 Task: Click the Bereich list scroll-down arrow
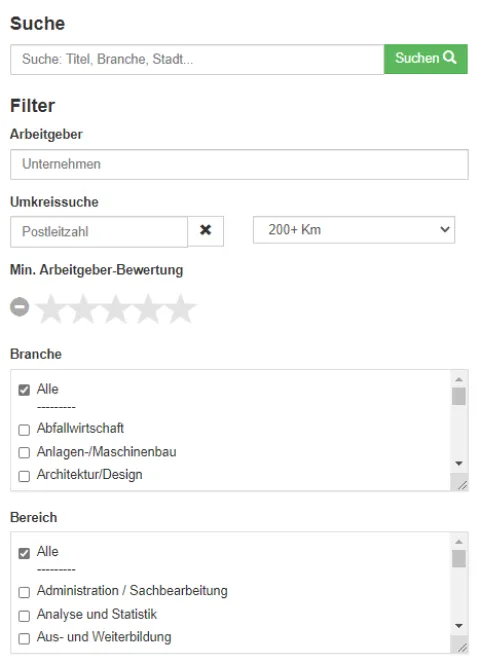459,625
